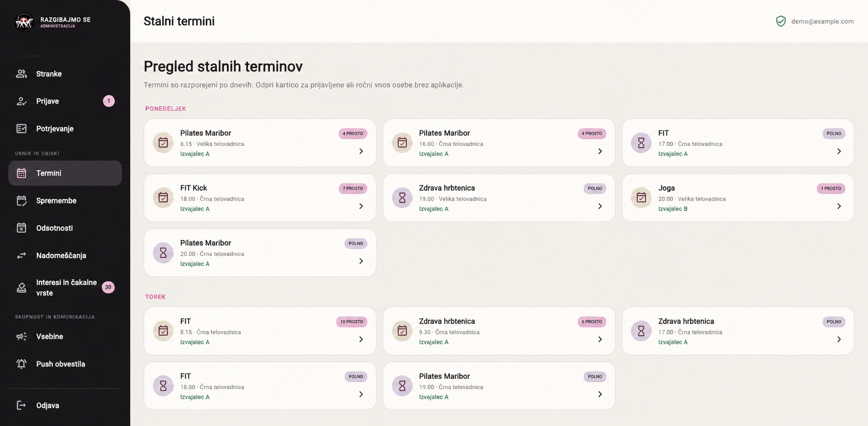
Task: Click the Stranke people icon
Action: (x=21, y=74)
